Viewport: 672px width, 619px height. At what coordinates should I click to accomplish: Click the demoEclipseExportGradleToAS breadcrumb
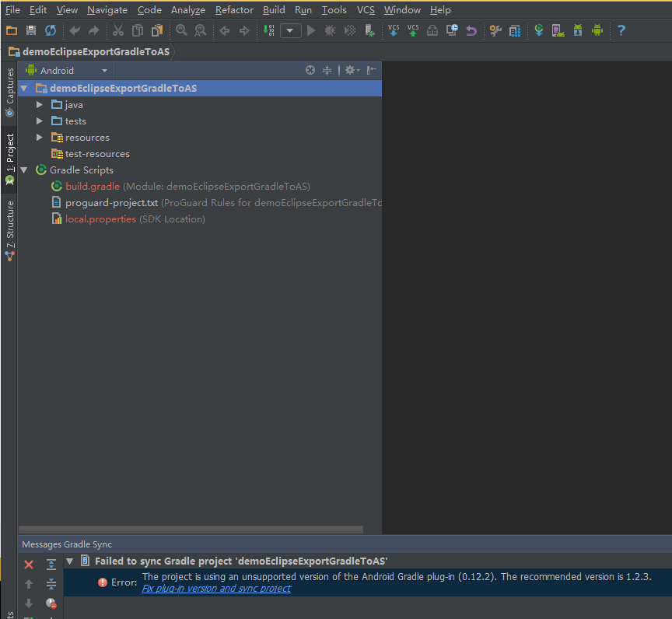coord(89,52)
